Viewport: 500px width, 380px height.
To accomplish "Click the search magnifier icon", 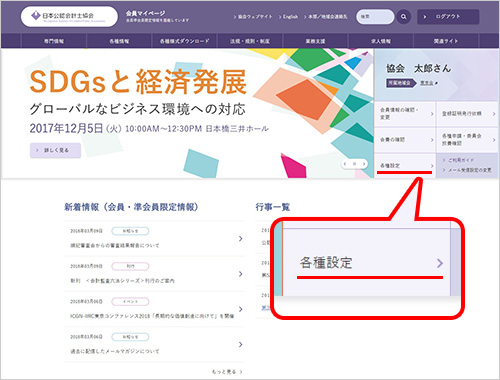I will click(404, 16).
